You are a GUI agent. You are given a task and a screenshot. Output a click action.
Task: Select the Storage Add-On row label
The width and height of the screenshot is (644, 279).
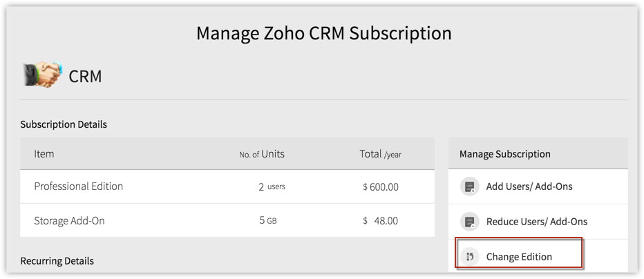[x=69, y=221]
